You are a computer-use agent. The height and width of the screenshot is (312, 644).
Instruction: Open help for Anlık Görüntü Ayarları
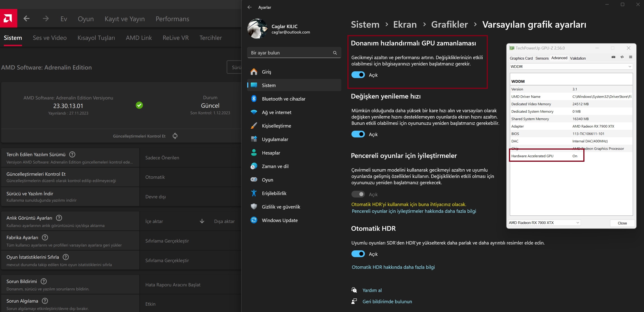tap(59, 218)
